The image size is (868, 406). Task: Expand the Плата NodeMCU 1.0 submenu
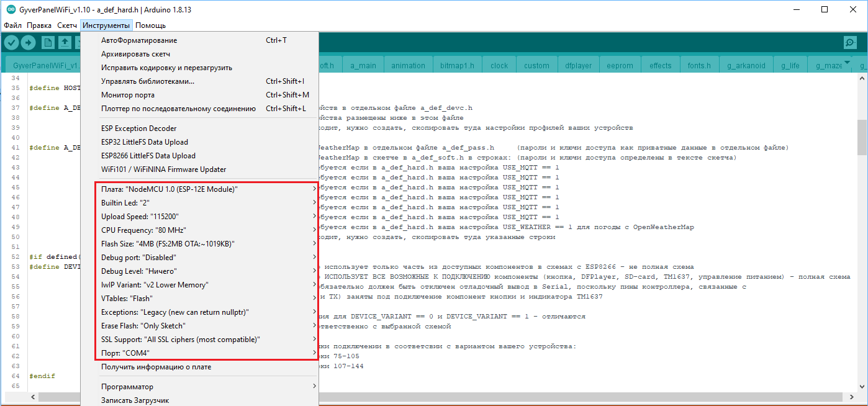[199, 189]
